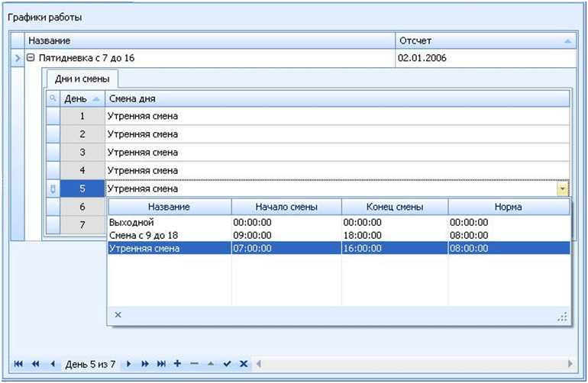Click next page navigator button
Screen dimensions: 588x383
click(145, 364)
